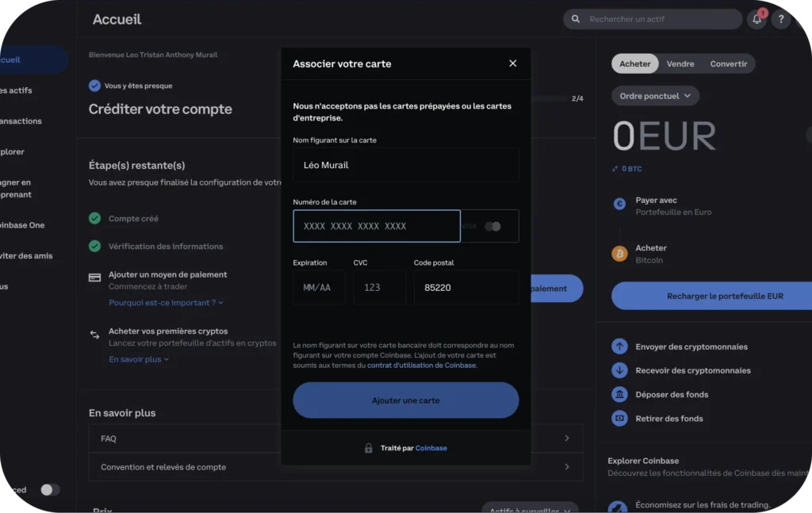This screenshot has width=812, height=513.
Task: Open the FAQ row chevron
Action: [567, 438]
